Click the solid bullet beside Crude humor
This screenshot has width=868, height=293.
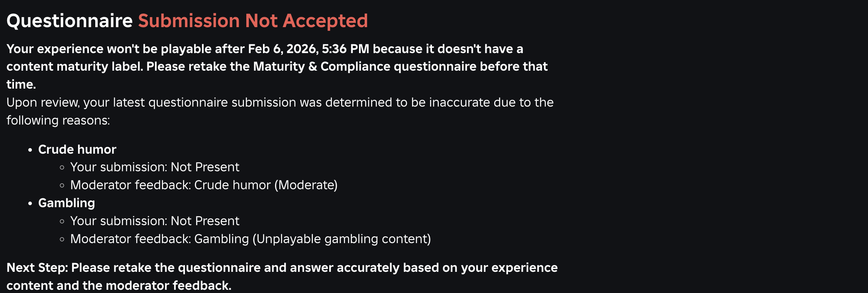tap(30, 150)
